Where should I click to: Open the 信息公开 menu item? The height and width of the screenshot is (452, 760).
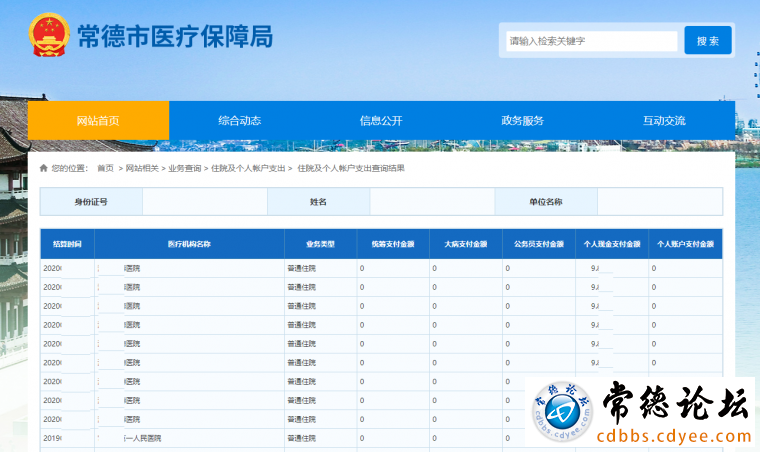tap(381, 121)
